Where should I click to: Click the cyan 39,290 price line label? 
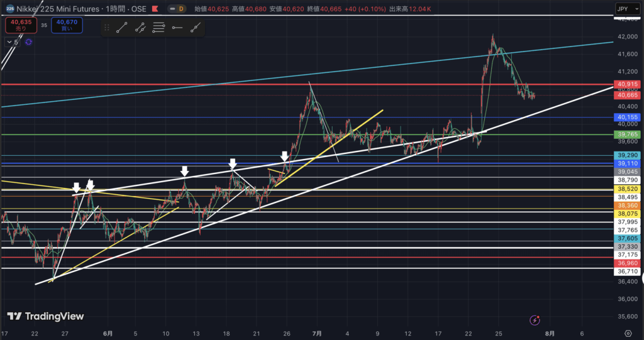pos(627,155)
